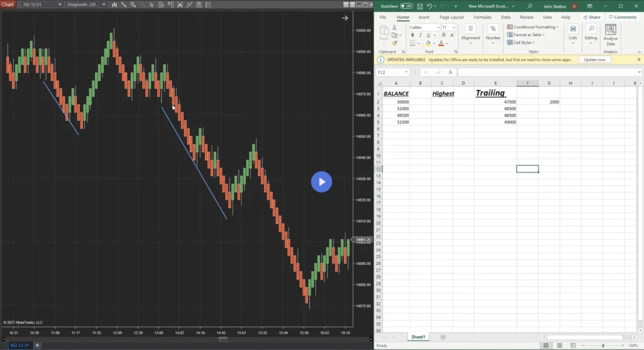Click the Borders icon in Font group
The width and height of the screenshot is (644, 350).
413,43
